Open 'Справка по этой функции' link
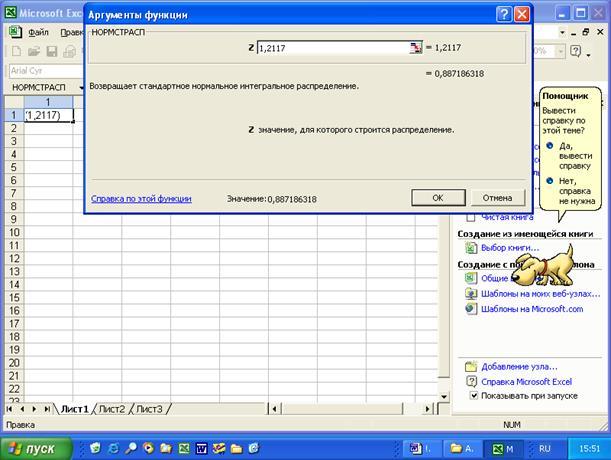Image resolution: width=611 pixels, height=460 pixels. (x=141, y=199)
